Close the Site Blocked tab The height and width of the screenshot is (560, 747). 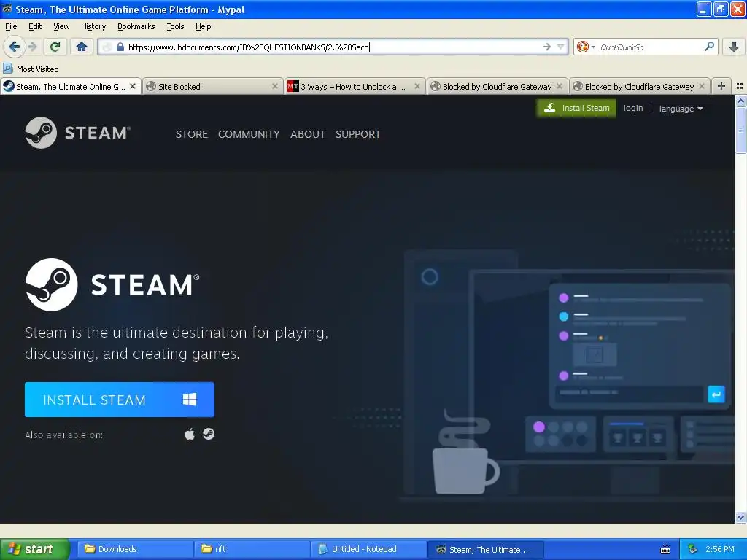[x=275, y=86]
